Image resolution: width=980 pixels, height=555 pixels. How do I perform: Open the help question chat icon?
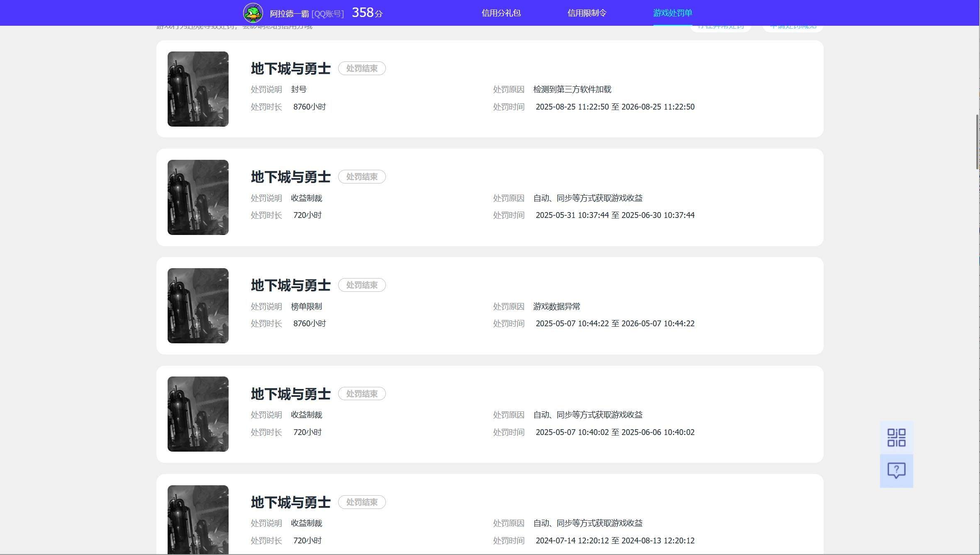(x=896, y=471)
